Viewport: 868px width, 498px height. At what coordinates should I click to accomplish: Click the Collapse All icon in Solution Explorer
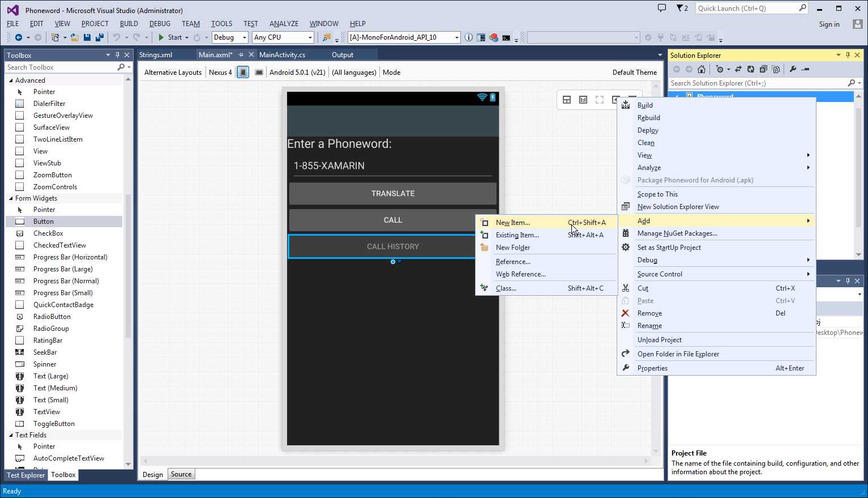point(763,69)
